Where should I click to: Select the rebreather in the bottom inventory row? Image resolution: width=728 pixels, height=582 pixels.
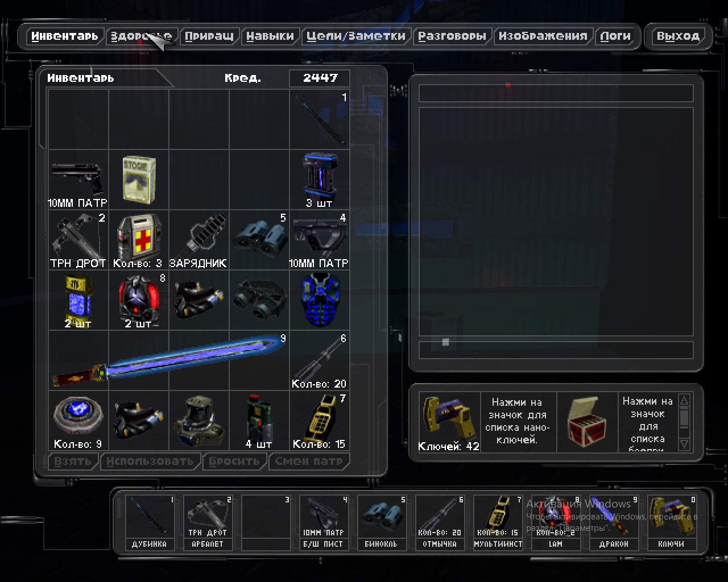[139, 421]
